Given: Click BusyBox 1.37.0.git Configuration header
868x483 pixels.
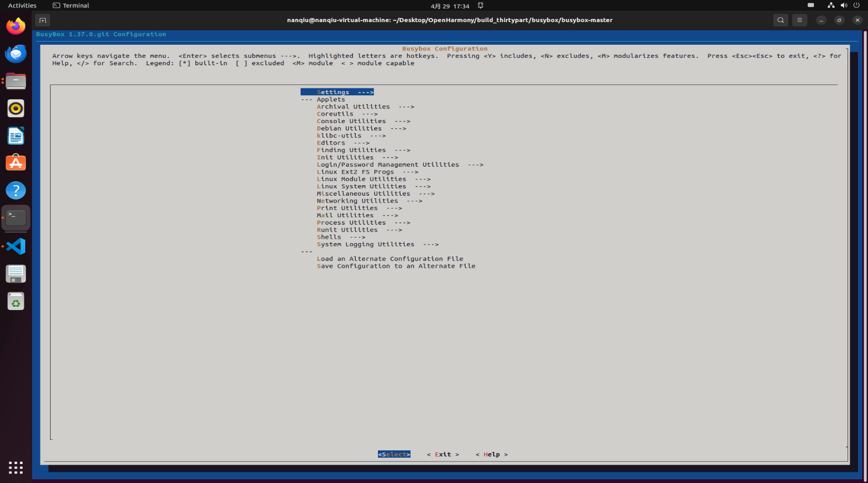Looking at the screenshot, I should pyautogui.click(x=101, y=34).
